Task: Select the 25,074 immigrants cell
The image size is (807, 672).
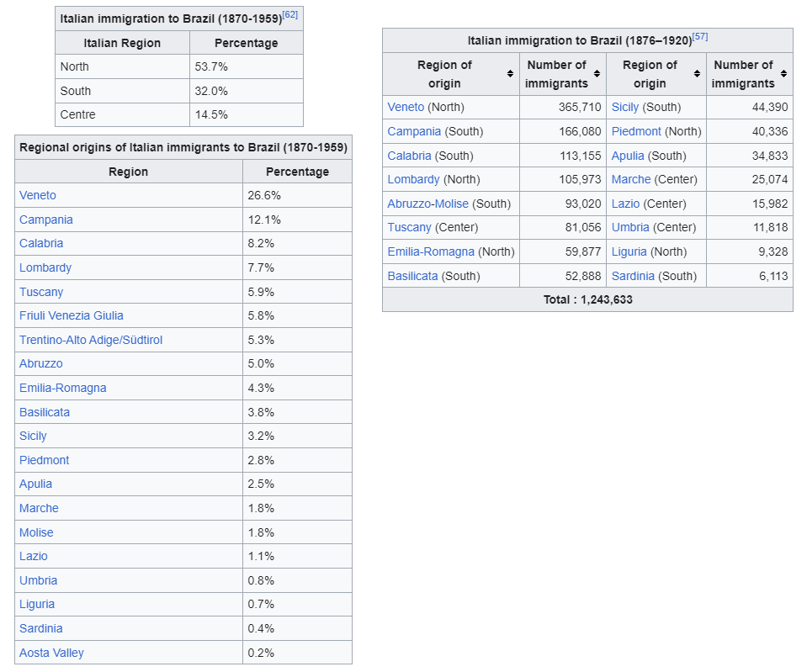Action: pyautogui.click(x=750, y=180)
